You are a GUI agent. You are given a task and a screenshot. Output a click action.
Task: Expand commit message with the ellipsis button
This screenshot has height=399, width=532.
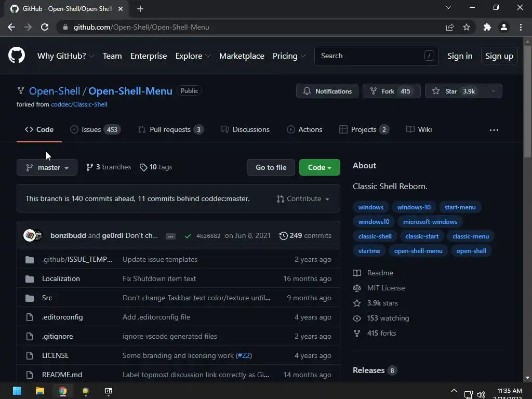click(170, 236)
